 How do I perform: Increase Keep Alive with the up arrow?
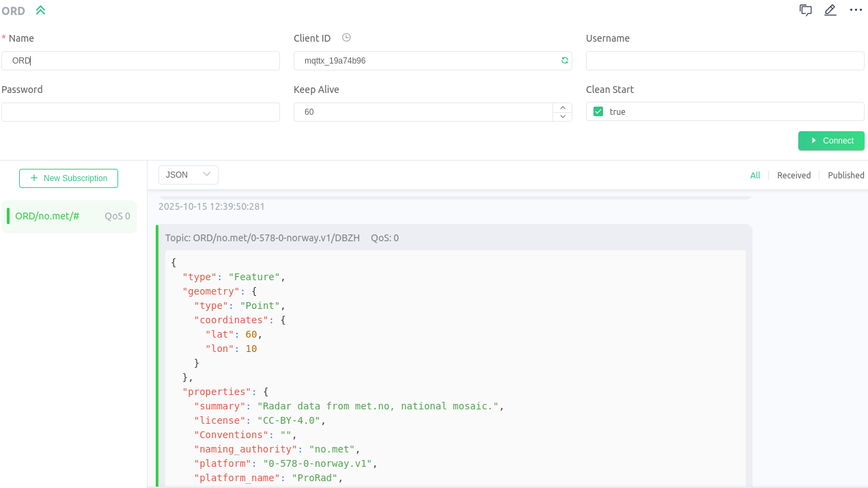[562, 107]
